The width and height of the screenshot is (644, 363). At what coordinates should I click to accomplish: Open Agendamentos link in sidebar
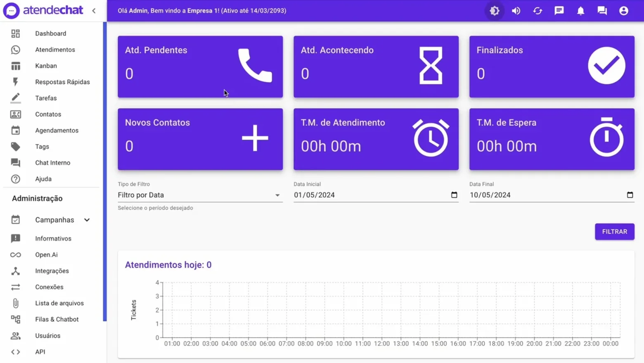coord(57,130)
